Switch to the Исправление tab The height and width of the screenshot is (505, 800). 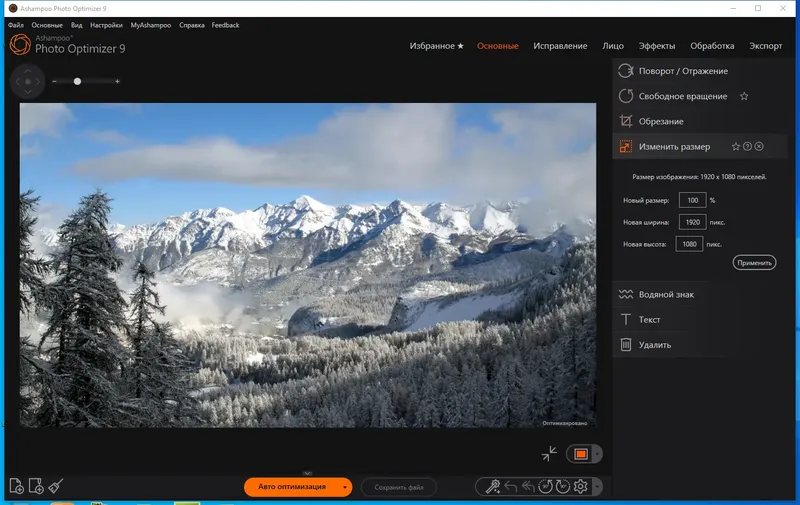560,46
